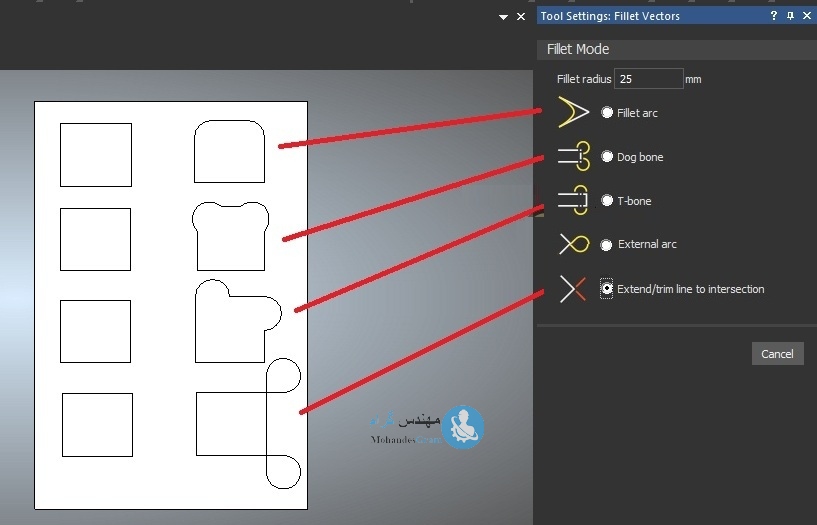
Task: Click the External arc loop icon
Action: tap(573, 244)
